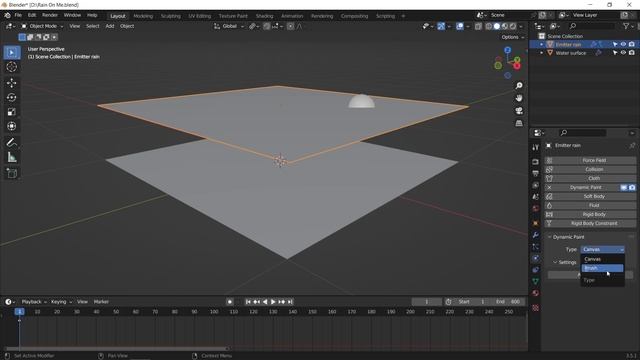Screen dimensions: 640x360
Task: Select the Cursor tool
Action: 12,67
